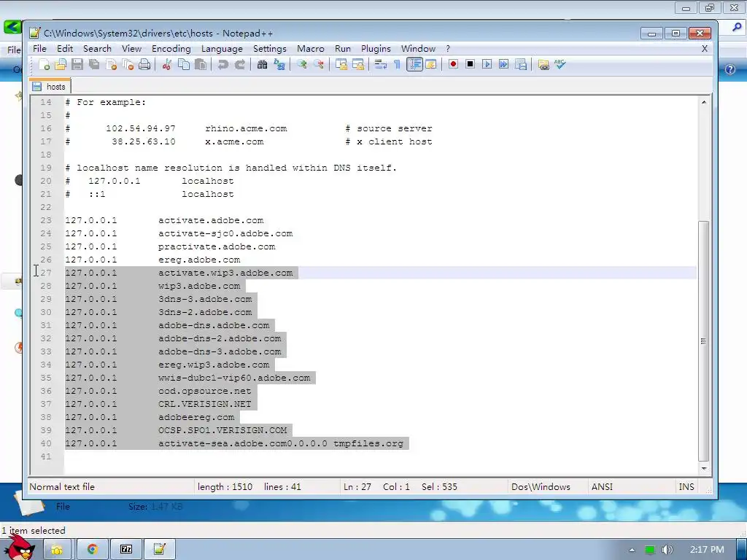Click the Dos\Windows status bar field
Viewport: 747px width, 560px height.
[541, 486]
